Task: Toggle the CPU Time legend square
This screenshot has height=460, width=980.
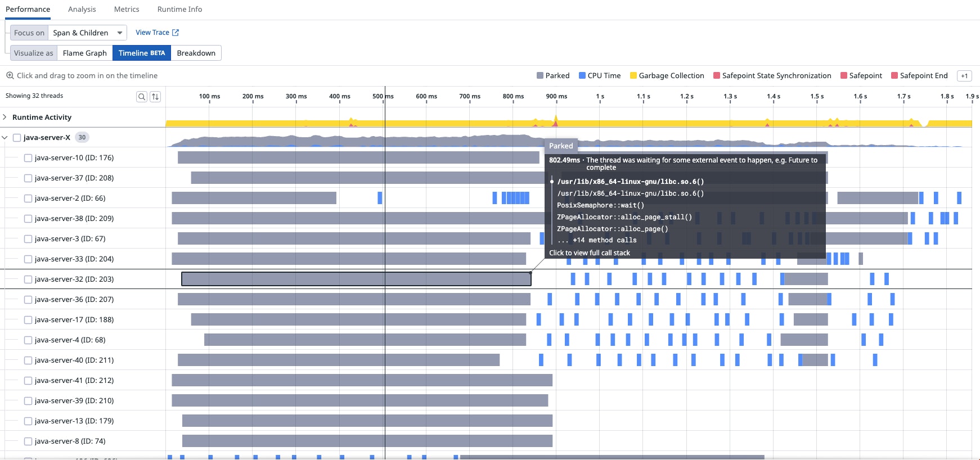Action: pyautogui.click(x=582, y=75)
